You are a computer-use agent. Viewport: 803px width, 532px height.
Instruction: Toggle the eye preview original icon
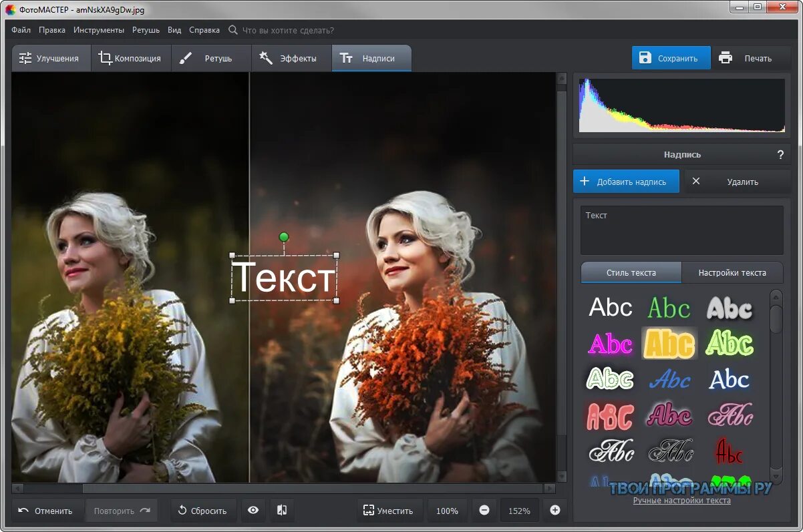(x=253, y=511)
